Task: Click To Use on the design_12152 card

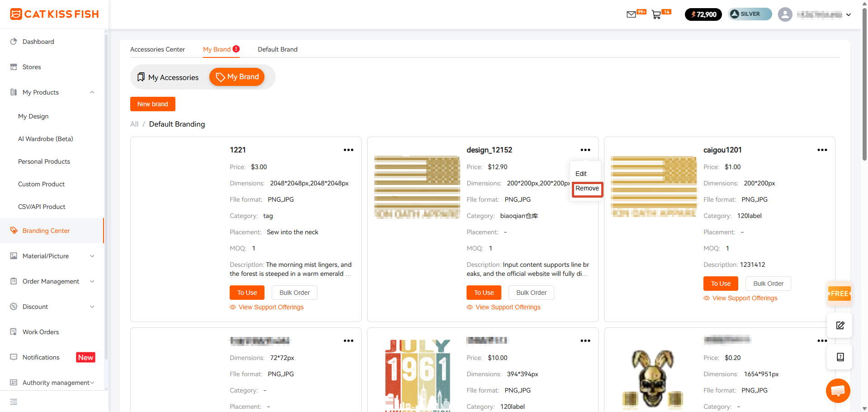Action: [x=484, y=293]
